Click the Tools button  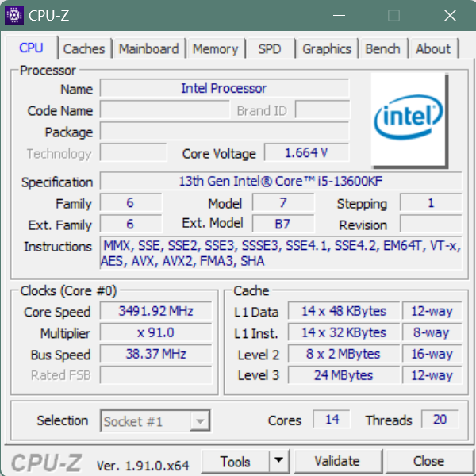click(x=236, y=462)
